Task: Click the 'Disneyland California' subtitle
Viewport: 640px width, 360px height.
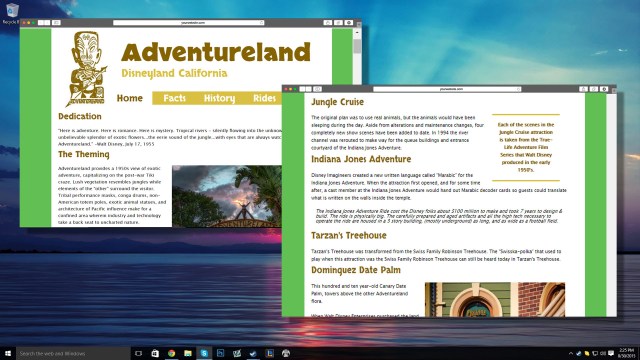Action: (174, 73)
